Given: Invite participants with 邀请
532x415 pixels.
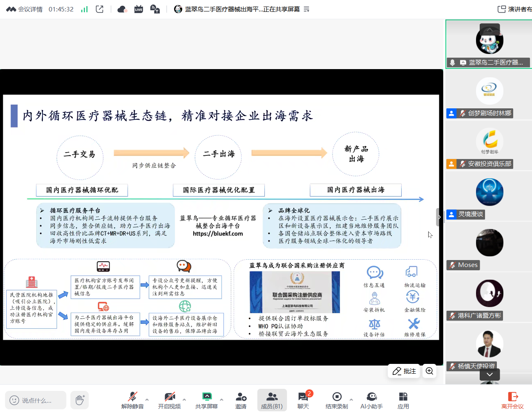Looking at the screenshot, I should pyautogui.click(x=241, y=400).
